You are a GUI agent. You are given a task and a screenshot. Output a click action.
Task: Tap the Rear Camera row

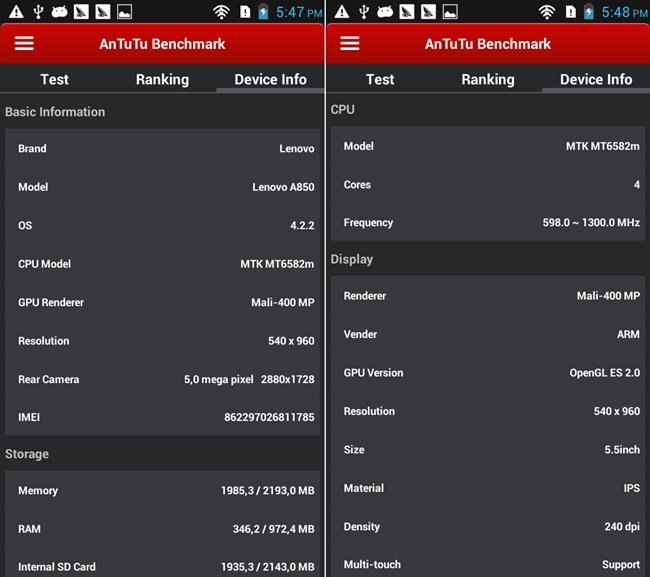click(x=162, y=379)
